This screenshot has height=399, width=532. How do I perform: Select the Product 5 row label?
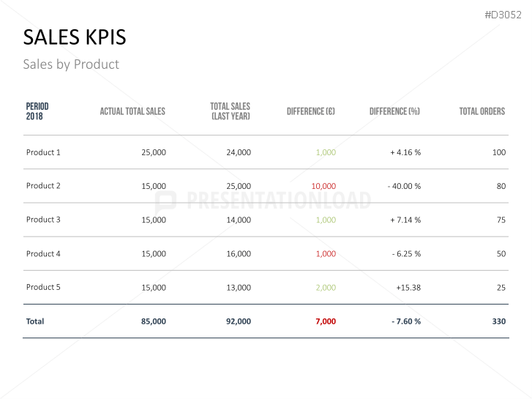43,287
